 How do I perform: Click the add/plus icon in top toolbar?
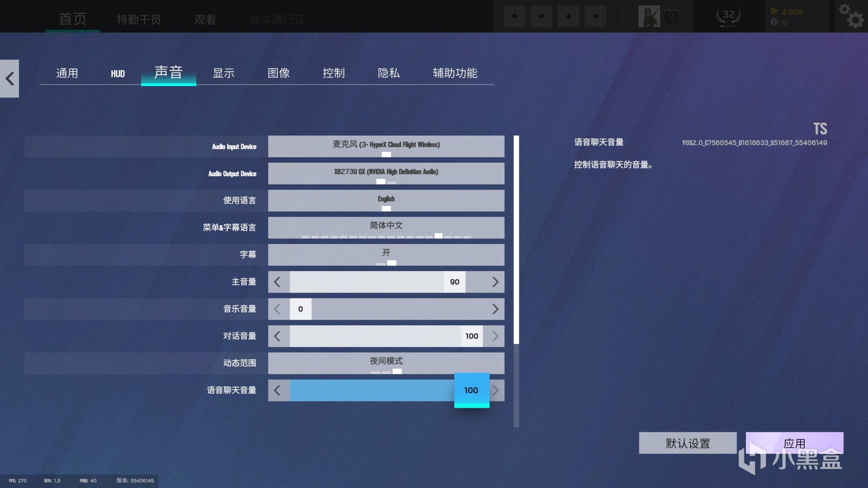(515, 16)
